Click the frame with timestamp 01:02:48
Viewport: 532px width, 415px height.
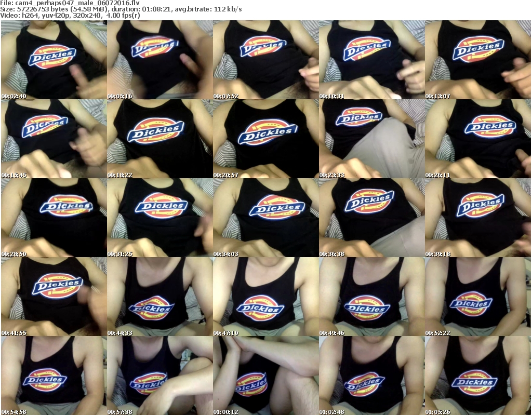point(372,376)
